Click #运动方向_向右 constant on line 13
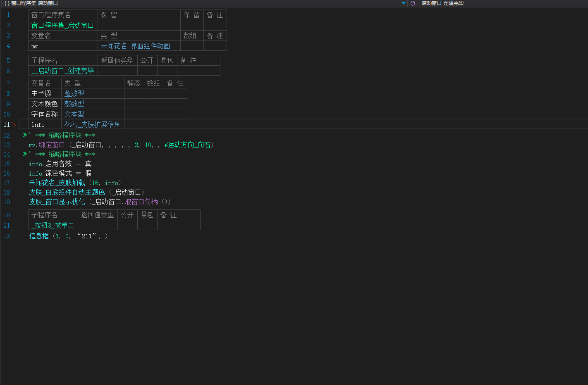The width and height of the screenshot is (588, 385). (x=188, y=145)
